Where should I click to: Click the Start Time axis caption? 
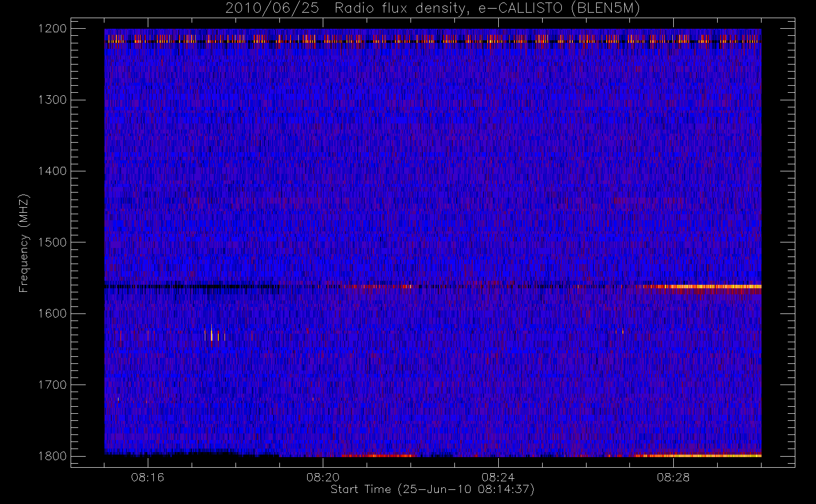432,489
